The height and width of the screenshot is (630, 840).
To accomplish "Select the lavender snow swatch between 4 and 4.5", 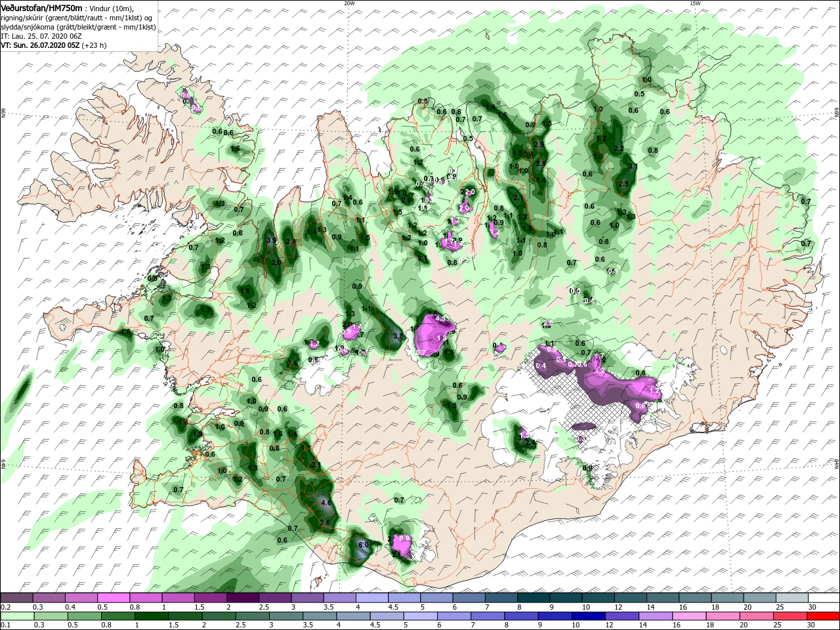I will coord(371,598).
